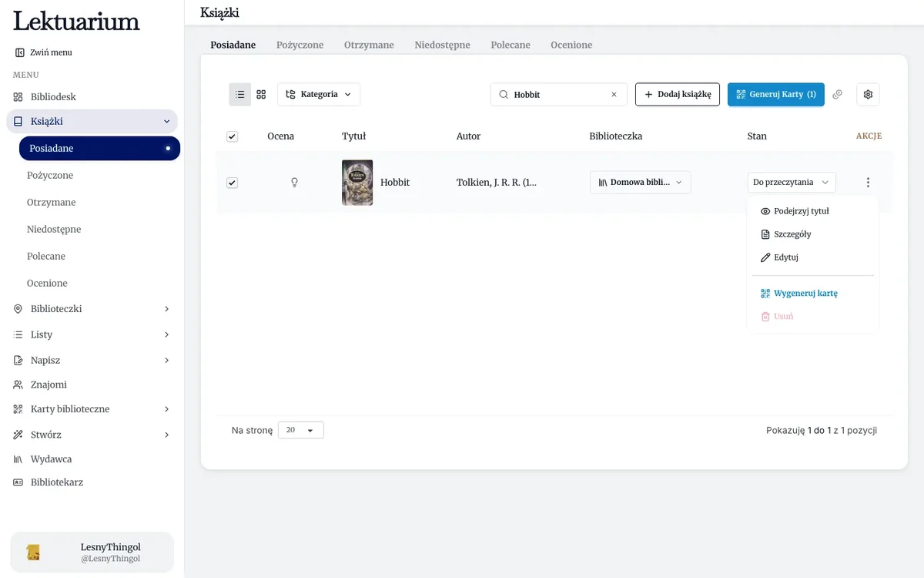This screenshot has height=578, width=924.
Task: Click the Lektuarium logo
Action: pos(76,21)
